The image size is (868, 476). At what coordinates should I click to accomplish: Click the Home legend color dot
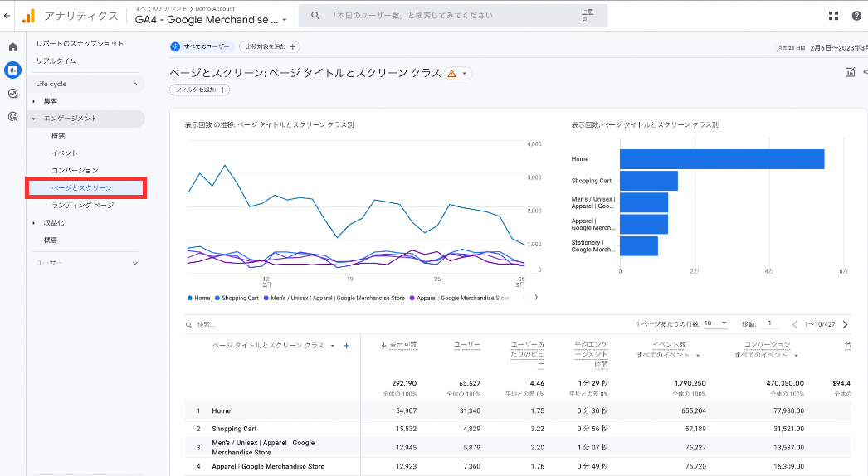[x=190, y=298]
